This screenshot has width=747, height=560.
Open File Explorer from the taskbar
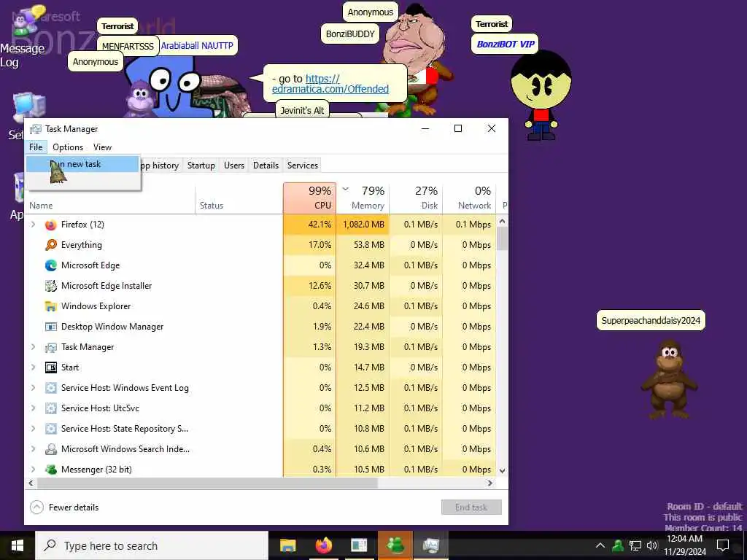tap(287, 545)
